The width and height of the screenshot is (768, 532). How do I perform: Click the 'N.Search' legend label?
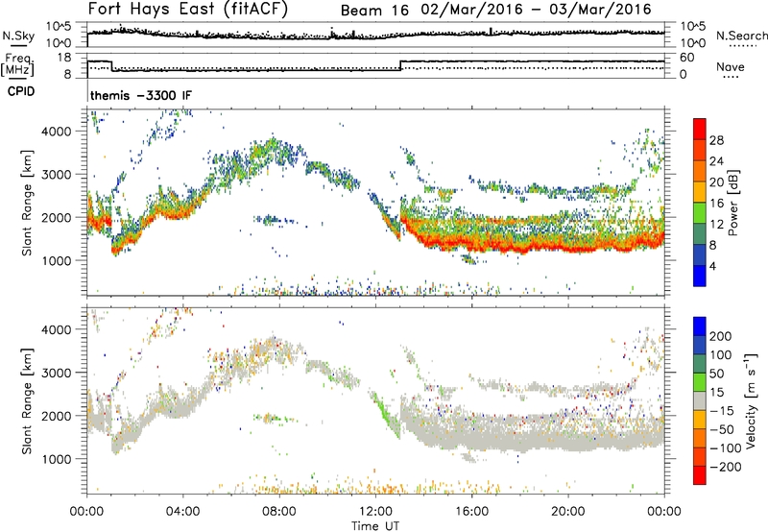pyautogui.click(x=741, y=36)
